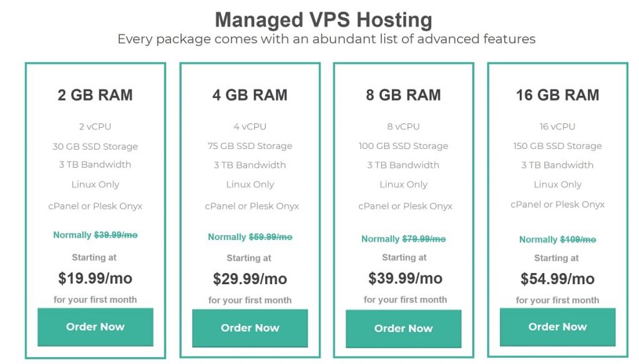The height and width of the screenshot is (364, 639).
Task: Order the 16 GB RAM plan
Action: pos(557,327)
